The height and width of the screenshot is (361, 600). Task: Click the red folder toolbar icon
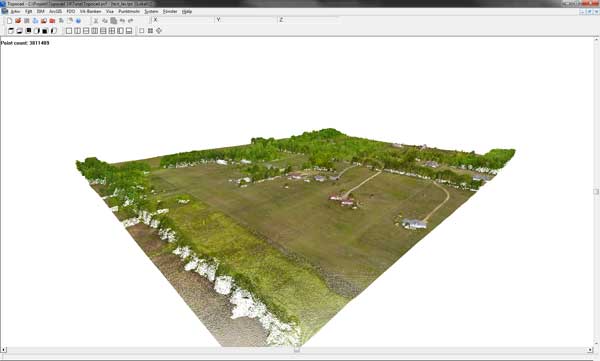[x=52, y=20]
